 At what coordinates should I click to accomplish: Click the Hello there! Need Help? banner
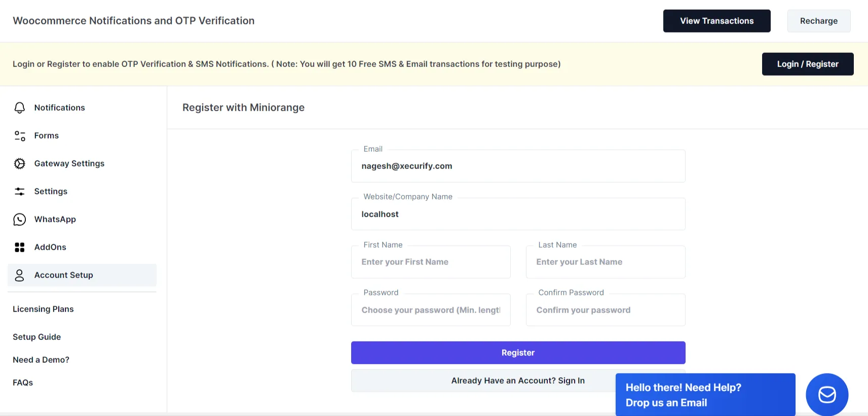coord(705,395)
